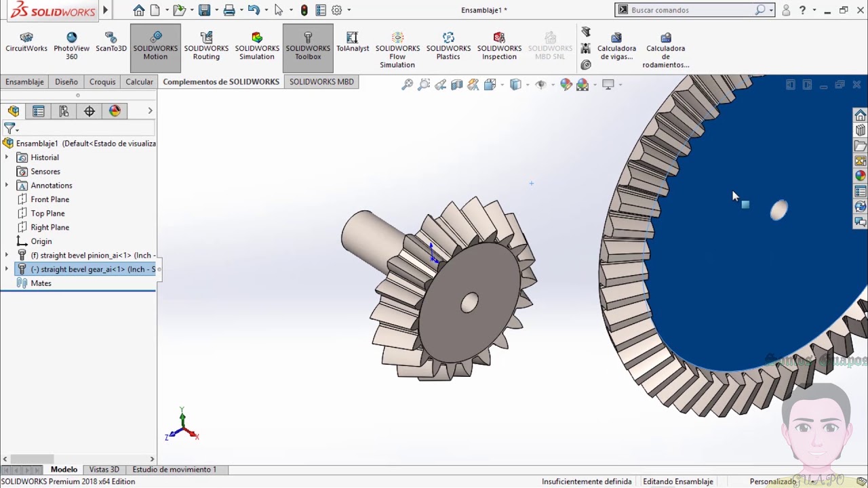The width and height of the screenshot is (868, 488).
Task: Open the Croquis tab
Action: coord(102,81)
